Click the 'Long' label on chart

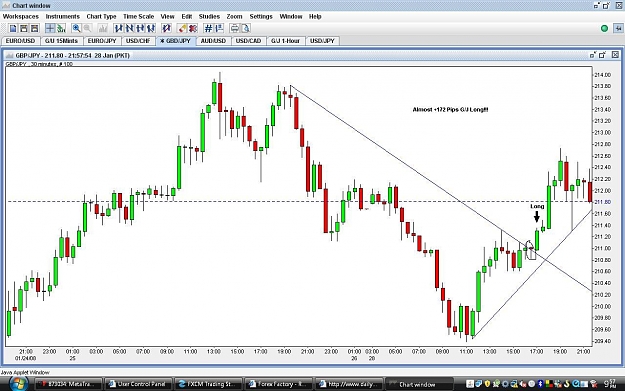[x=537, y=206]
